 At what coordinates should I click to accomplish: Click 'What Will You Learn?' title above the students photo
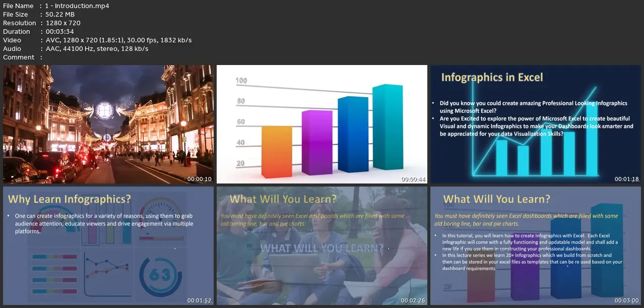[283, 199]
